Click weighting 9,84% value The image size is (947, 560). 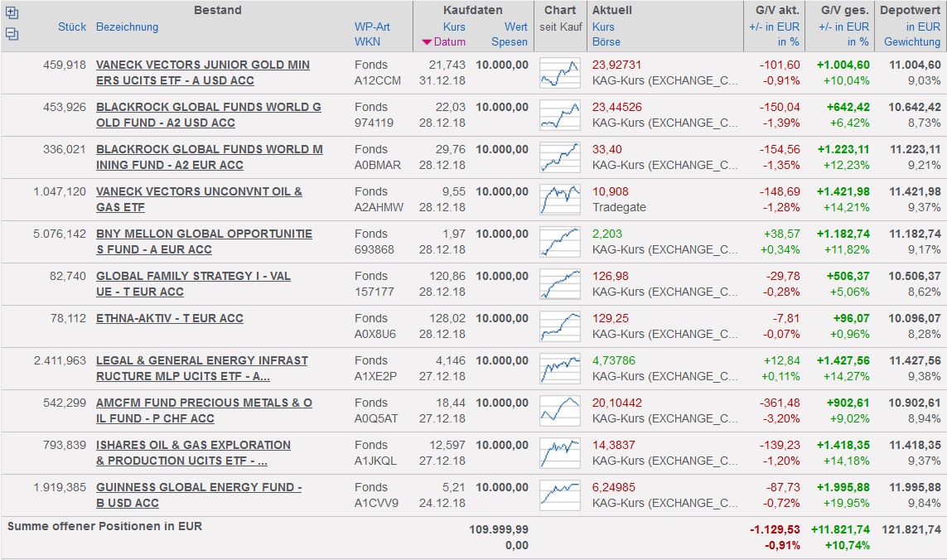coord(924,503)
